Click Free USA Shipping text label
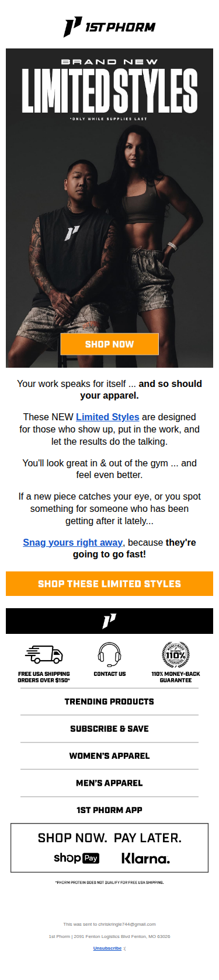This screenshot has height=980, width=219. pos(44,677)
